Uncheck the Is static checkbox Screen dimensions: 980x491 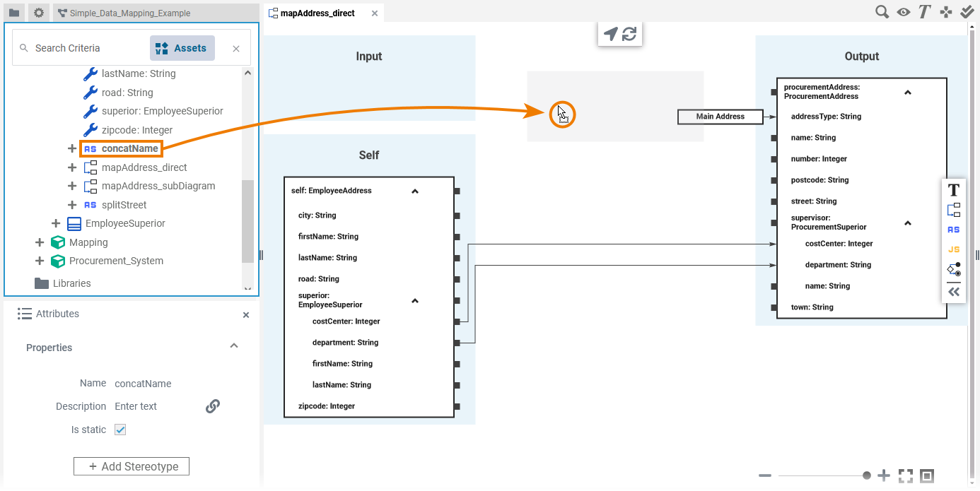[x=120, y=429]
